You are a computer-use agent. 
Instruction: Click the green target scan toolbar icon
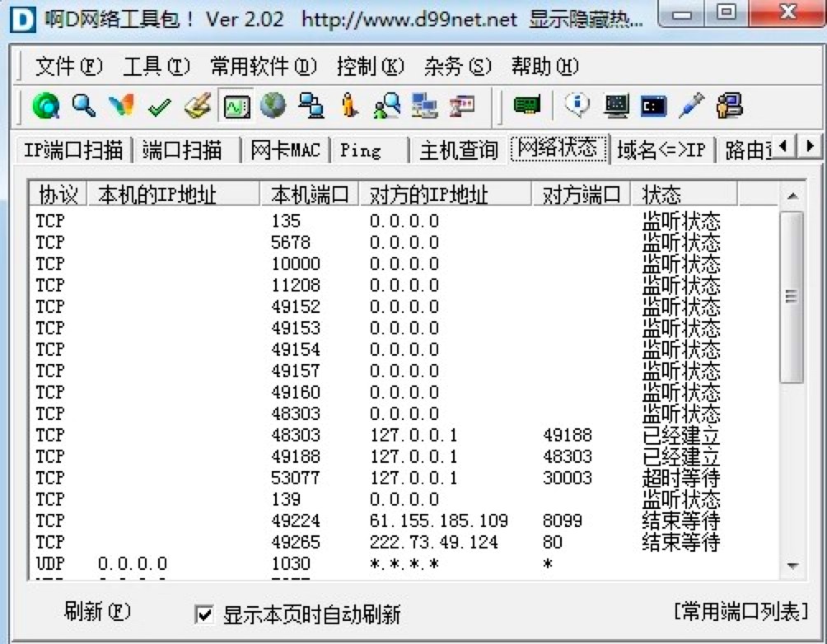coord(46,105)
